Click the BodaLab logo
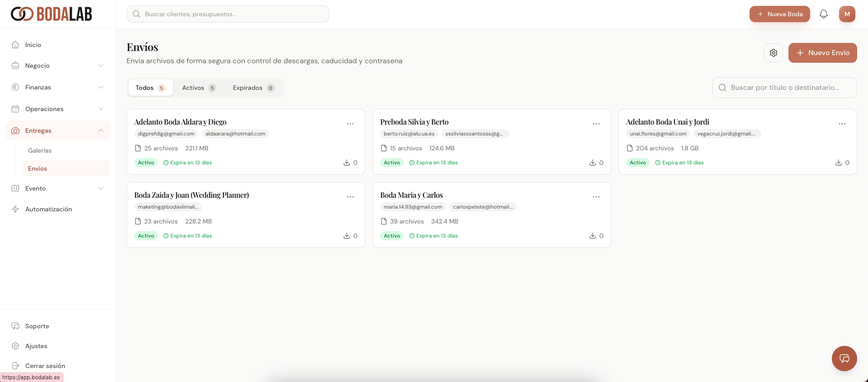This screenshot has width=868, height=382. 52,14
